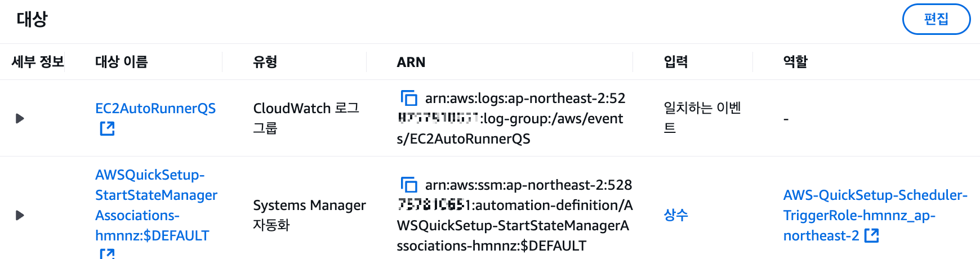980x259 pixels.
Task: Select the 일치하는 이벤트 input cell
Action: pyautogui.click(x=702, y=118)
